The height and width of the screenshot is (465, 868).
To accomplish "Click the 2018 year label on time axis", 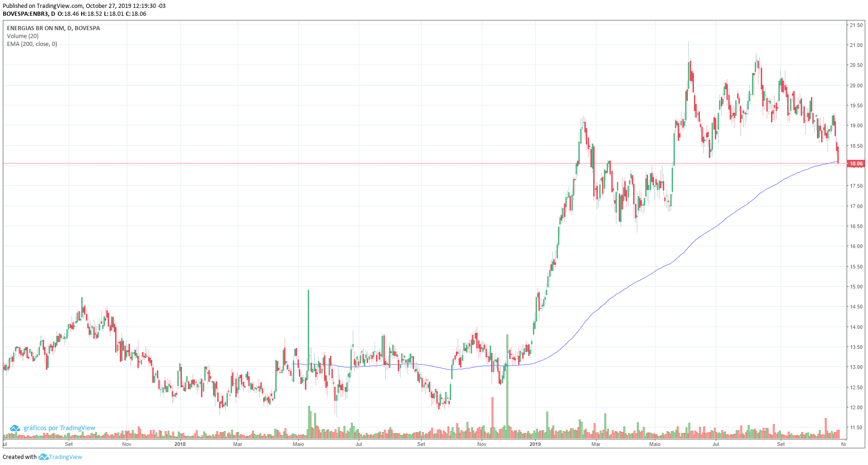I will point(180,444).
